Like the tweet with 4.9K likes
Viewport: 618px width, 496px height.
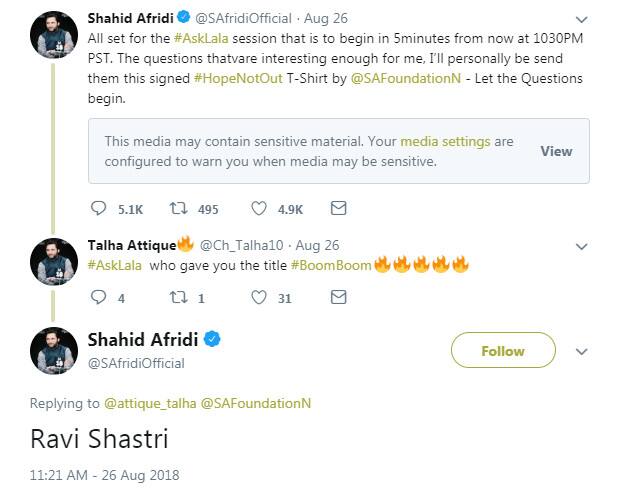pyautogui.click(x=259, y=209)
